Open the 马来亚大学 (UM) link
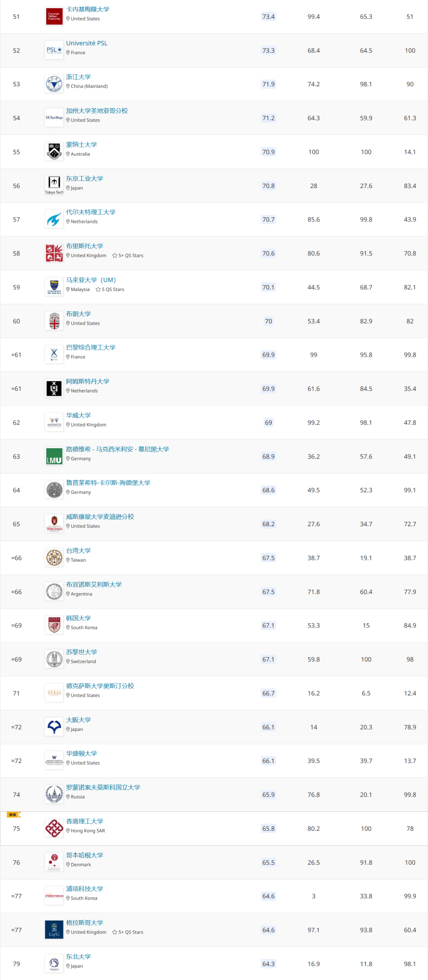This screenshot has width=428, height=980. click(x=91, y=280)
